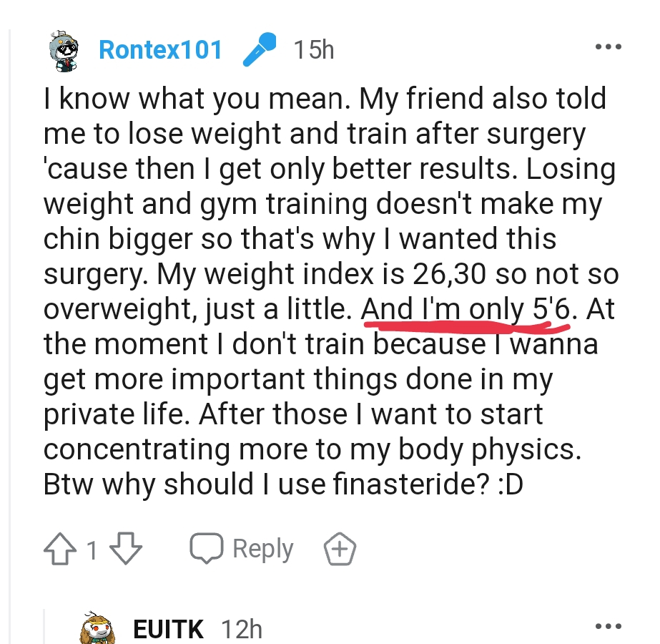
Task: Tap the red-underlined phrase "And I'm only 5'6"
Action: [x=466, y=308]
